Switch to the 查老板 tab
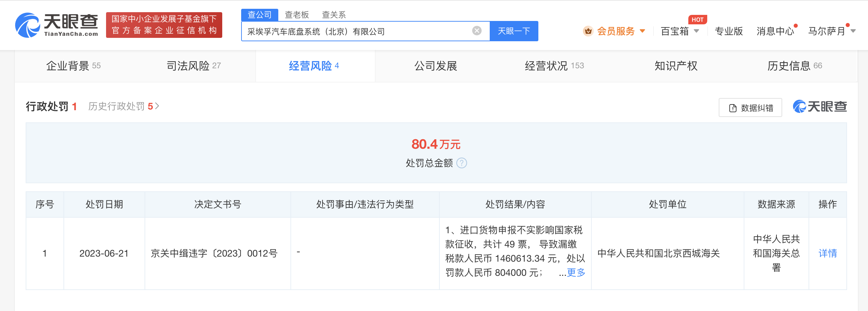 pyautogui.click(x=297, y=15)
